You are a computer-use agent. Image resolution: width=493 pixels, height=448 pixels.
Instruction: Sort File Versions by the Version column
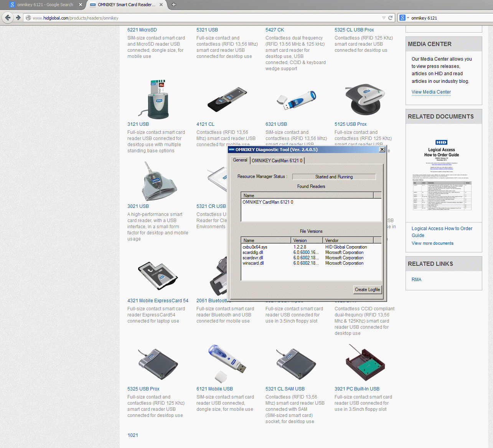[x=307, y=240]
